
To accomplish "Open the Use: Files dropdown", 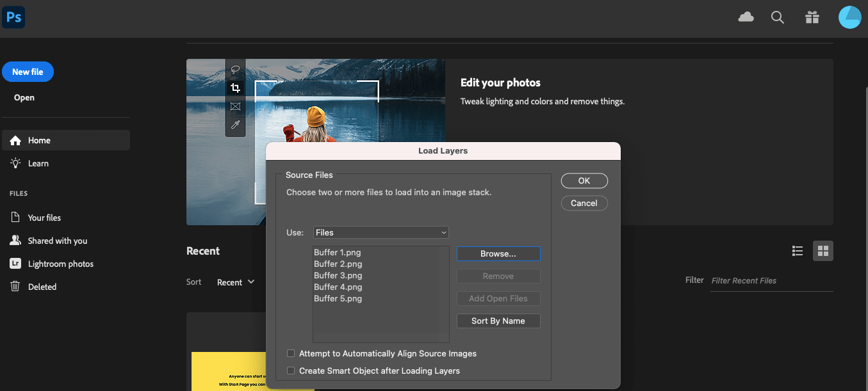I will [x=381, y=232].
